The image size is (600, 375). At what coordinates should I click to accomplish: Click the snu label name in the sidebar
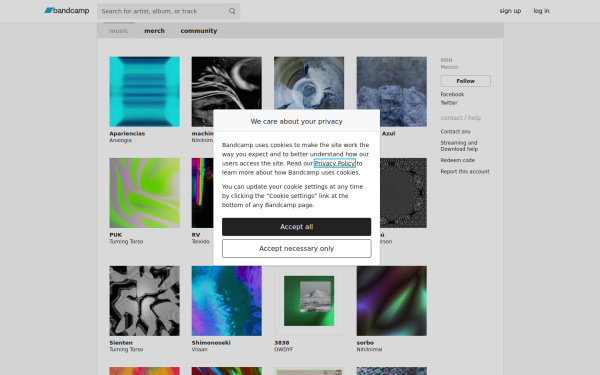(446, 59)
